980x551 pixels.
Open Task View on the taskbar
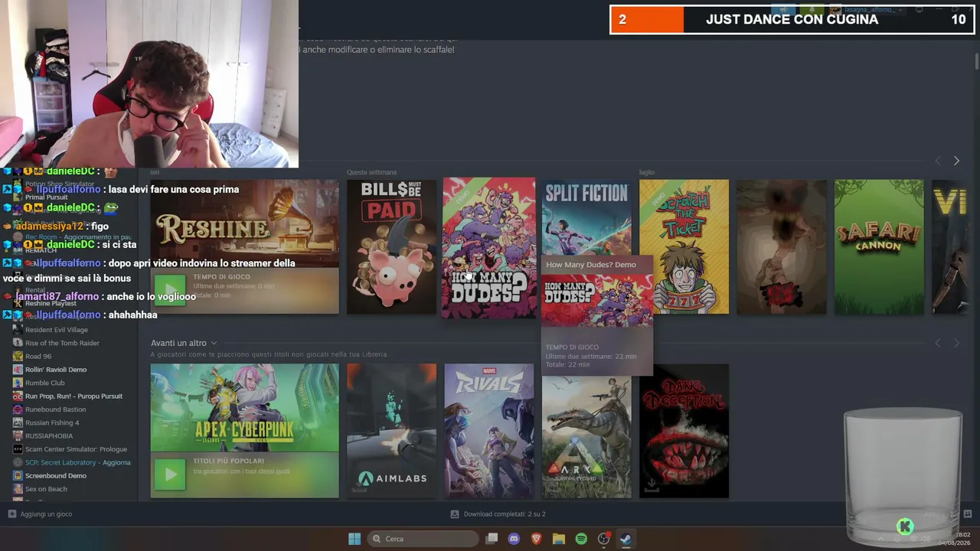click(492, 539)
